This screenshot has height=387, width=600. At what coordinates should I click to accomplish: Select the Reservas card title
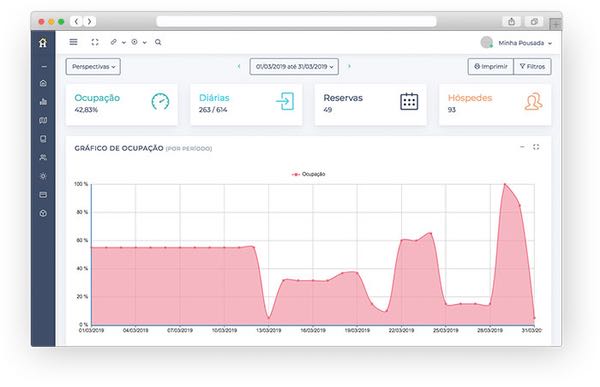point(343,98)
